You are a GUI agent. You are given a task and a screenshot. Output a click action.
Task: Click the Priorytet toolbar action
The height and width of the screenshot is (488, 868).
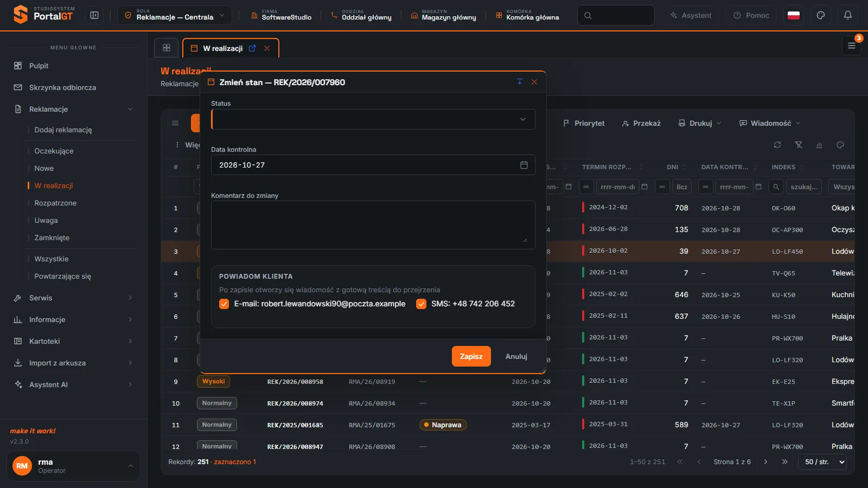tap(584, 123)
